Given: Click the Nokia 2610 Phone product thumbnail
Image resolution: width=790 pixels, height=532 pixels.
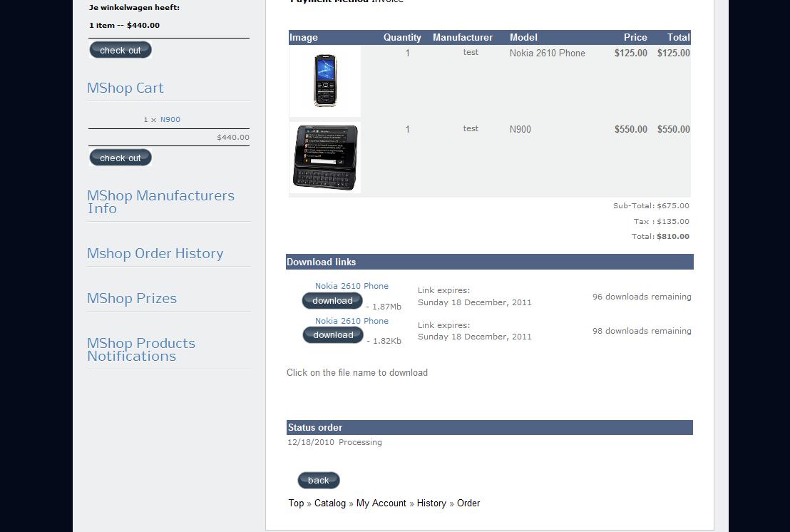Looking at the screenshot, I should [325, 81].
